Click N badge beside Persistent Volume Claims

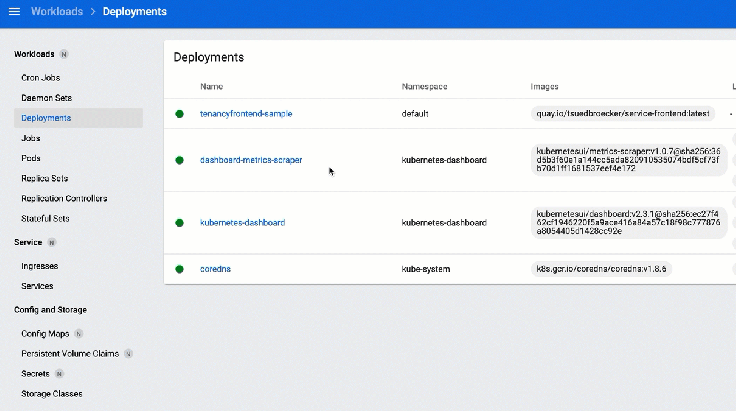[128, 354]
